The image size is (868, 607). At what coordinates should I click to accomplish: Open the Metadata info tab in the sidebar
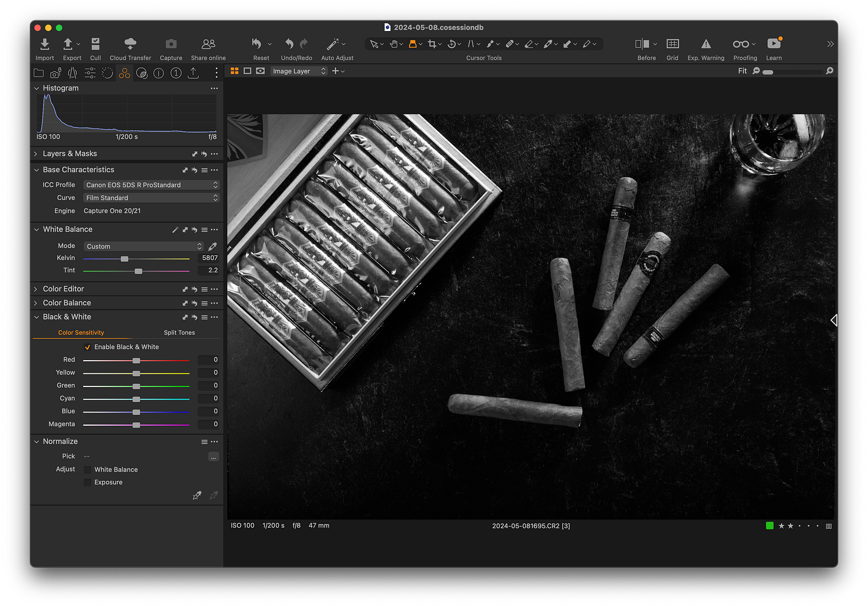158,73
